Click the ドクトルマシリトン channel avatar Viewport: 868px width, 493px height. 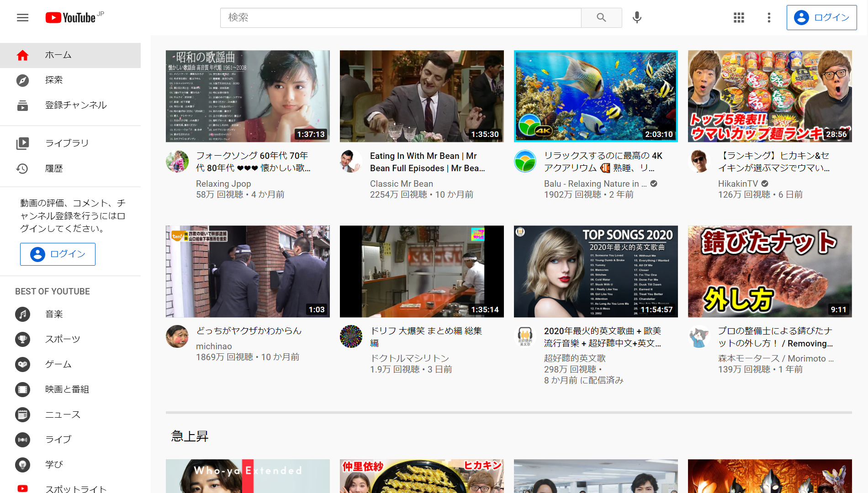[x=351, y=336]
